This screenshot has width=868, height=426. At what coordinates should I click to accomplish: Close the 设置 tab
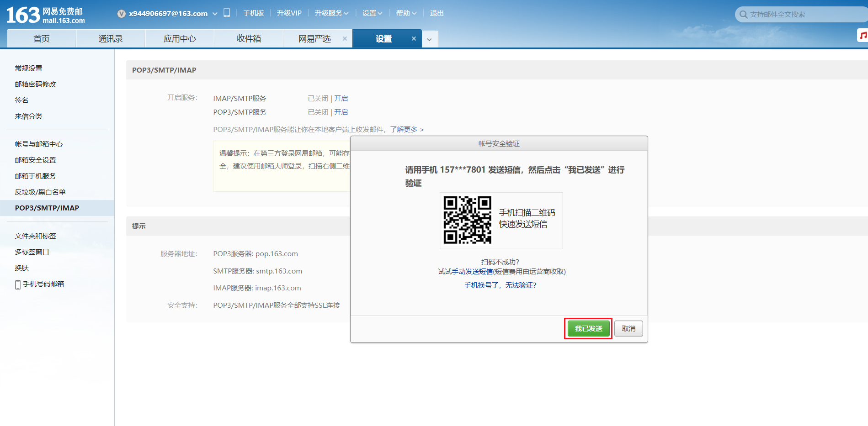(x=414, y=39)
